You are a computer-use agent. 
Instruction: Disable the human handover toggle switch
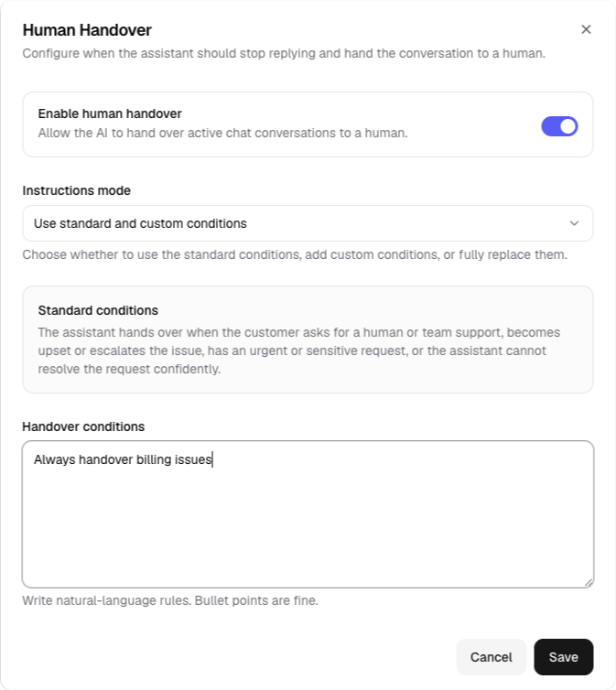(559, 126)
